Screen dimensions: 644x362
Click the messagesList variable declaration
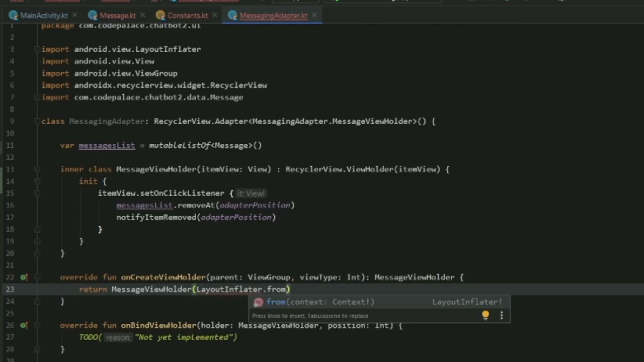click(x=107, y=145)
